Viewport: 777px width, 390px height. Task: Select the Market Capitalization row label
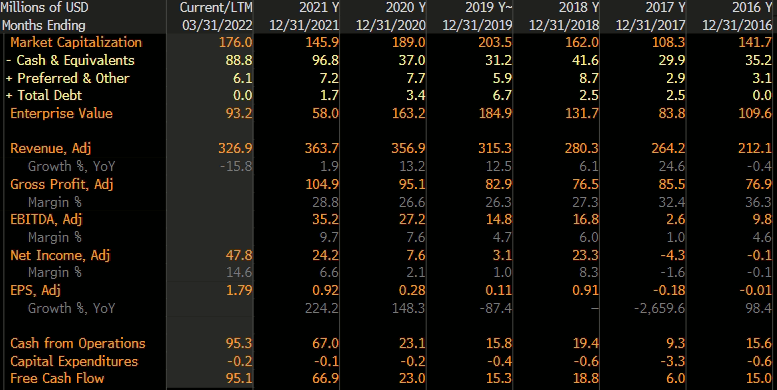(x=76, y=43)
